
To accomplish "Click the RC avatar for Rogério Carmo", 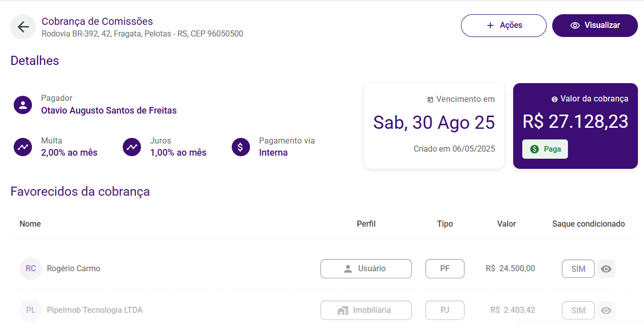I will pos(30,269).
